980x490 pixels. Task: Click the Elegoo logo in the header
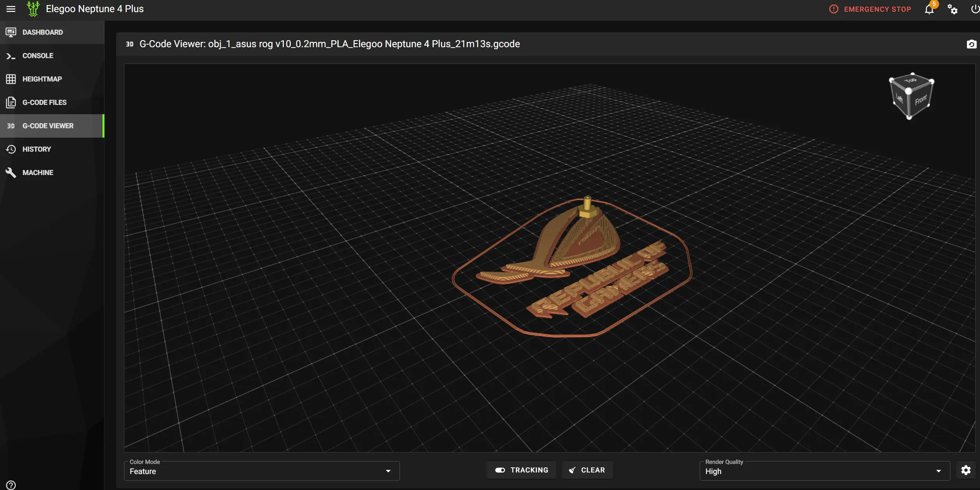click(x=34, y=9)
